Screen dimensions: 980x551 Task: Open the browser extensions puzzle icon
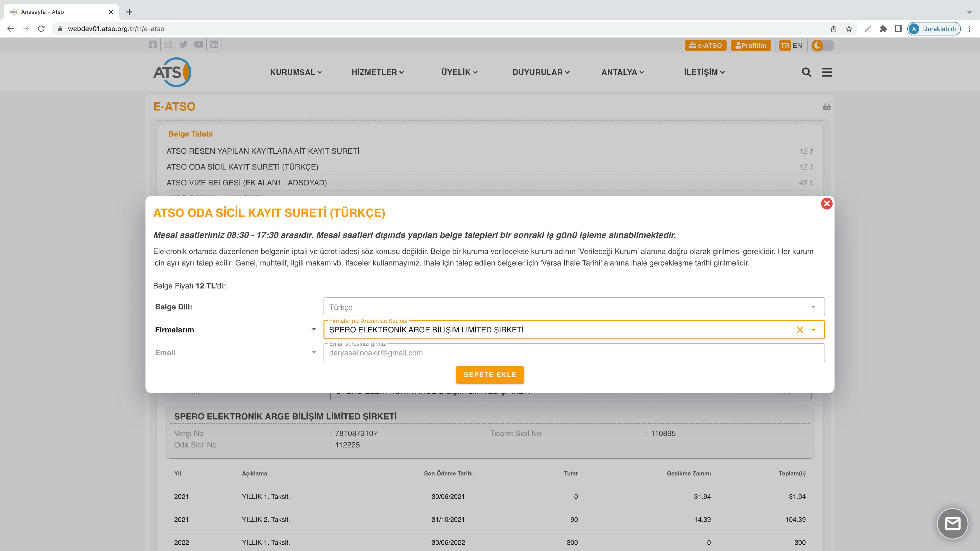(883, 29)
